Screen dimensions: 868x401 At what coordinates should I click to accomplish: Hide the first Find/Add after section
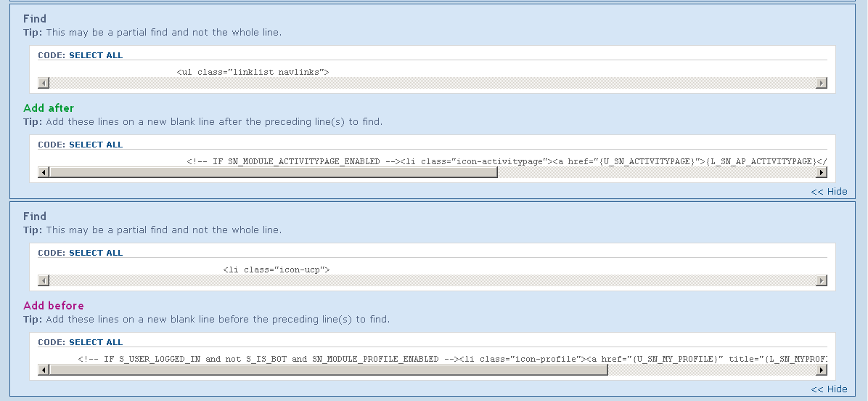tap(829, 192)
